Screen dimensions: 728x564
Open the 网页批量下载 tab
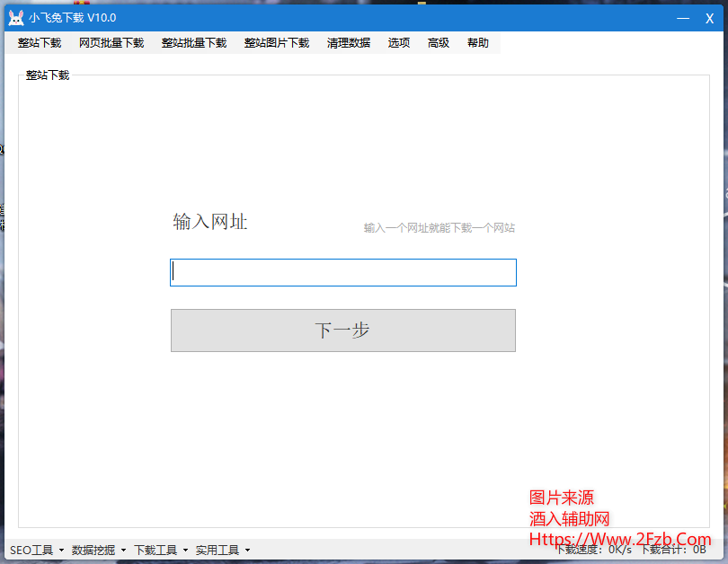pos(111,42)
